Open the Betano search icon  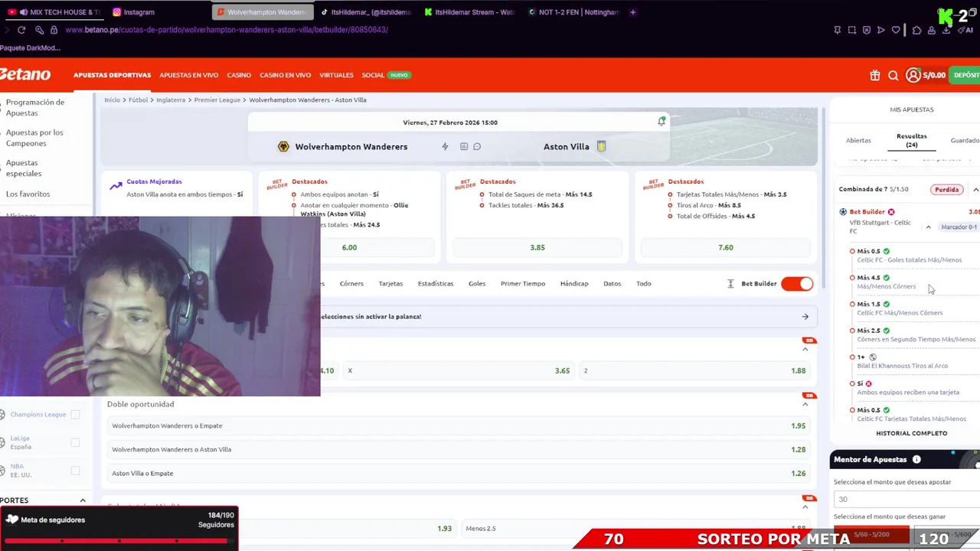click(893, 75)
